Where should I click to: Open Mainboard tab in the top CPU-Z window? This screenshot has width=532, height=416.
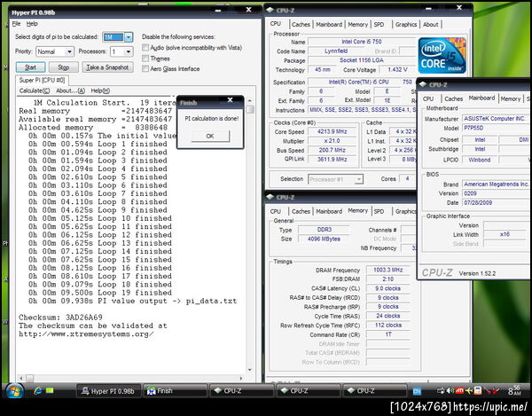pyautogui.click(x=329, y=25)
